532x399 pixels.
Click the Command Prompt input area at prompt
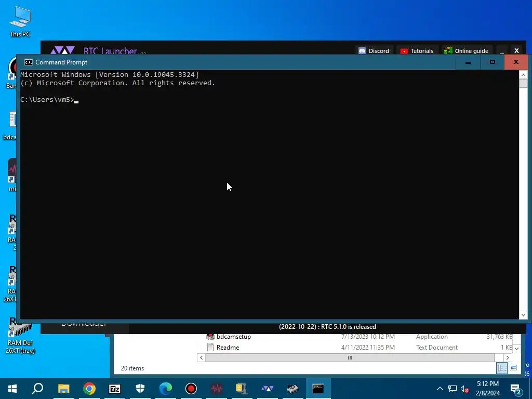point(77,100)
